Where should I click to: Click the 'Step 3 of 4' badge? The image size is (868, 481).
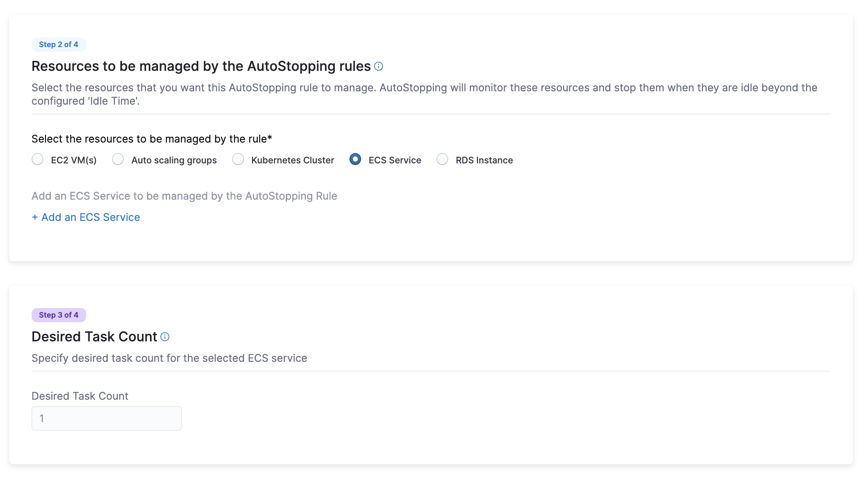pyautogui.click(x=59, y=315)
